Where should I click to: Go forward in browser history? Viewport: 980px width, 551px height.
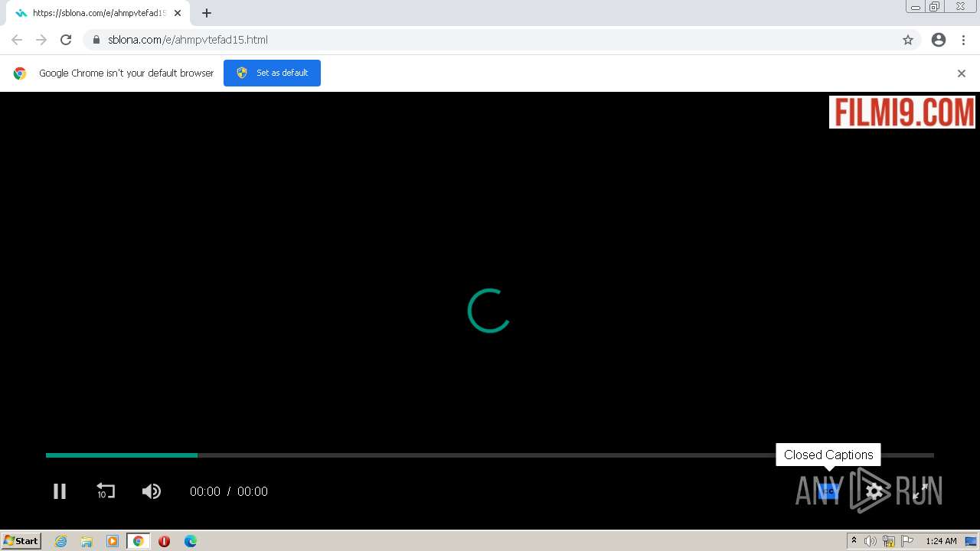41,40
